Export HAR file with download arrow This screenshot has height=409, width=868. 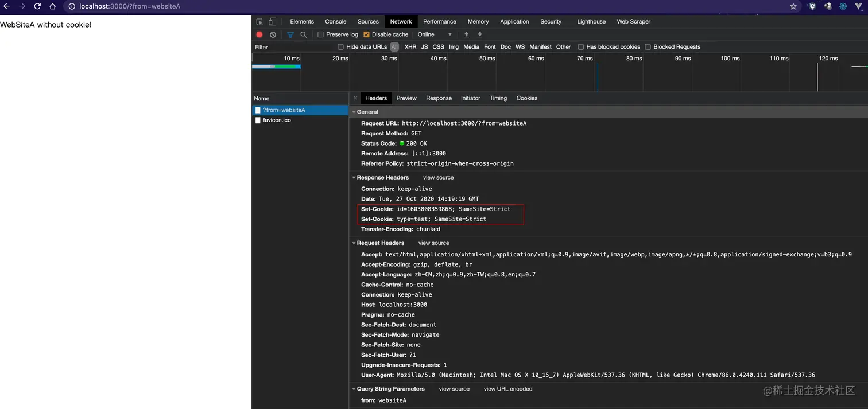(480, 34)
